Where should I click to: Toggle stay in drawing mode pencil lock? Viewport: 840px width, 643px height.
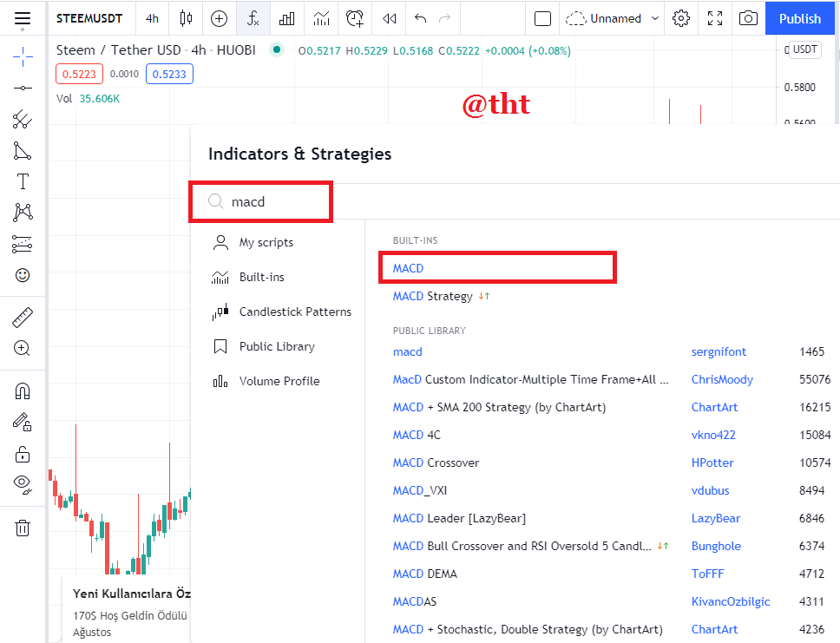[x=23, y=423]
